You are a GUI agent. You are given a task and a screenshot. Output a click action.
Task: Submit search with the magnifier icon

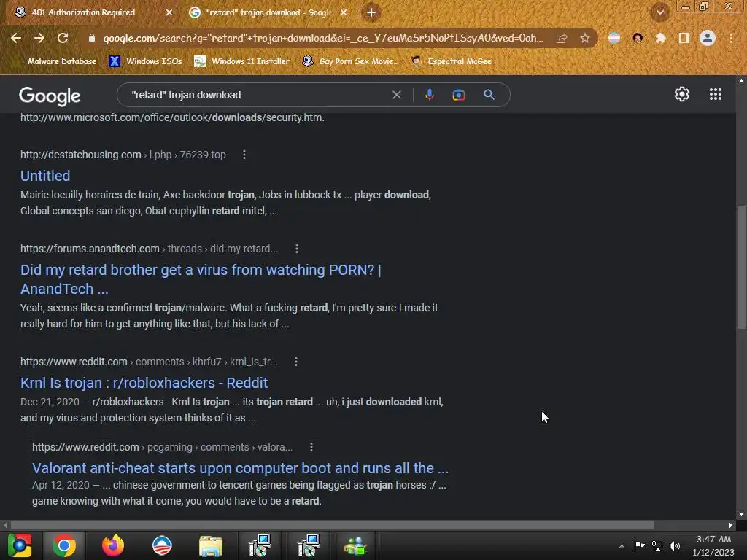[489, 95]
